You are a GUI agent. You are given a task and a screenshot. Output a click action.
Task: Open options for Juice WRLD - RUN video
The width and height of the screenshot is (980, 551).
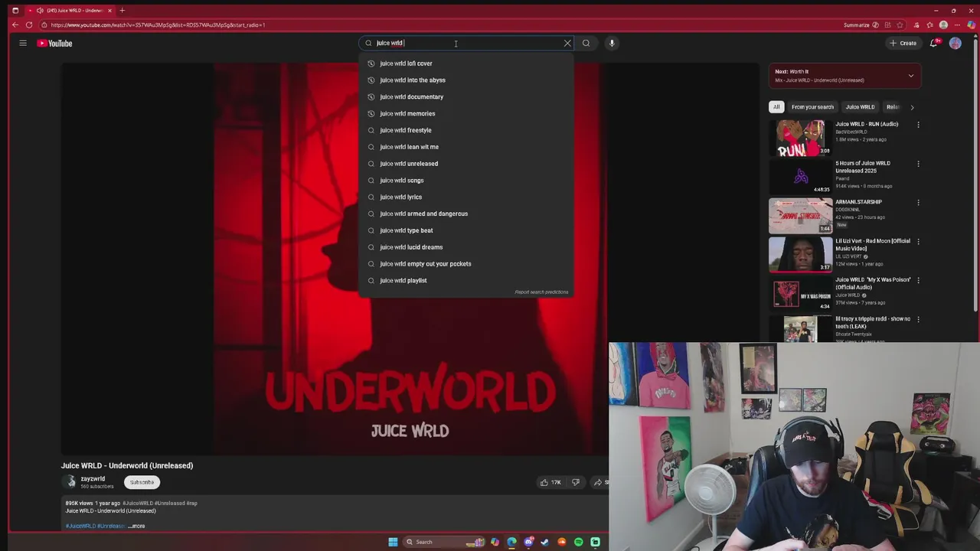click(918, 125)
